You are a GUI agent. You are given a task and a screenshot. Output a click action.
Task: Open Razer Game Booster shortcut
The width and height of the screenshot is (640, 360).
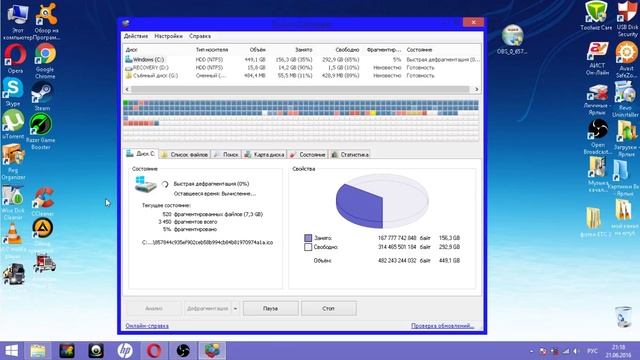(40, 131)
